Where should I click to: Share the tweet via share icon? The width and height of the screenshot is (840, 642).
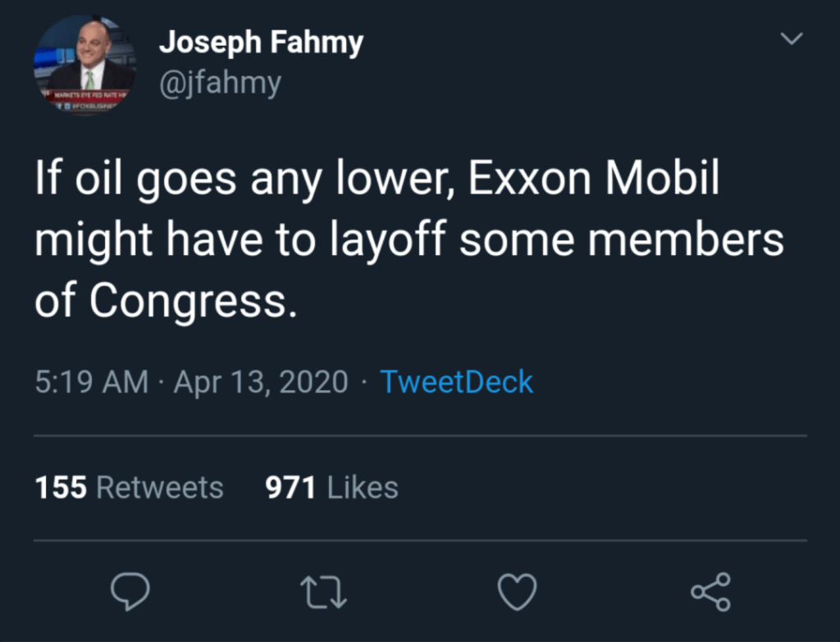[710, 591]
